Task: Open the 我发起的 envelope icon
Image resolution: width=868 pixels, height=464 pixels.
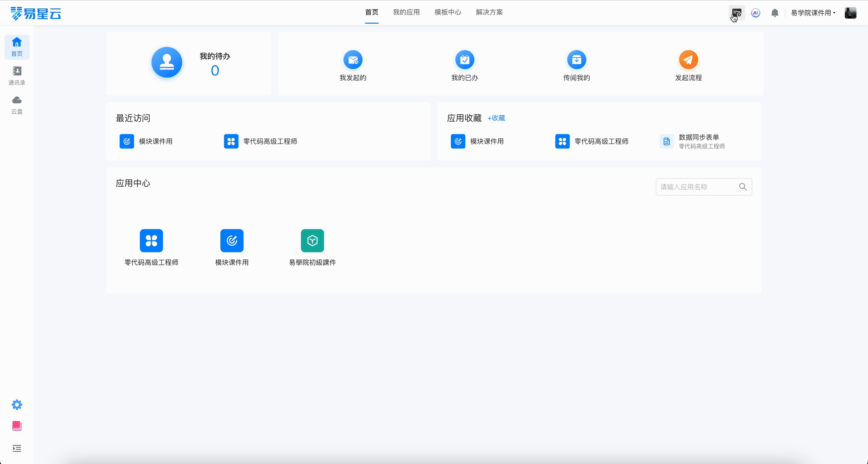Action: tap(352, 60)
